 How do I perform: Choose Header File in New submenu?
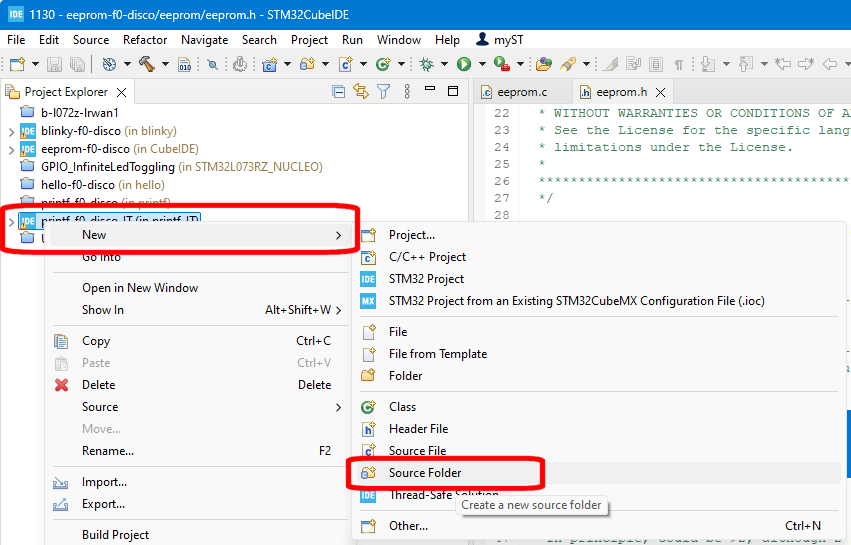pyautogui.click(x=599, y=429)
